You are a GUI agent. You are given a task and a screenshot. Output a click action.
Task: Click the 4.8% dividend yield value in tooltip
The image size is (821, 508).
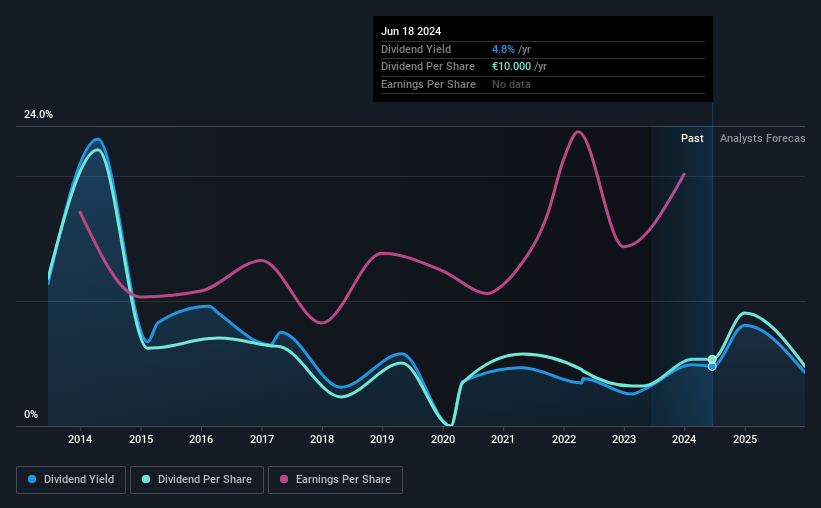coord(503,49)
